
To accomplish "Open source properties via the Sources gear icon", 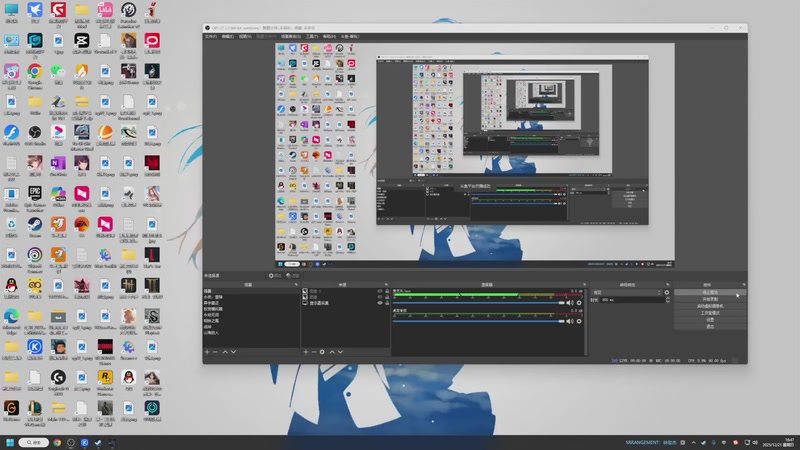I will pyautogui.click(x=322, y=352).
